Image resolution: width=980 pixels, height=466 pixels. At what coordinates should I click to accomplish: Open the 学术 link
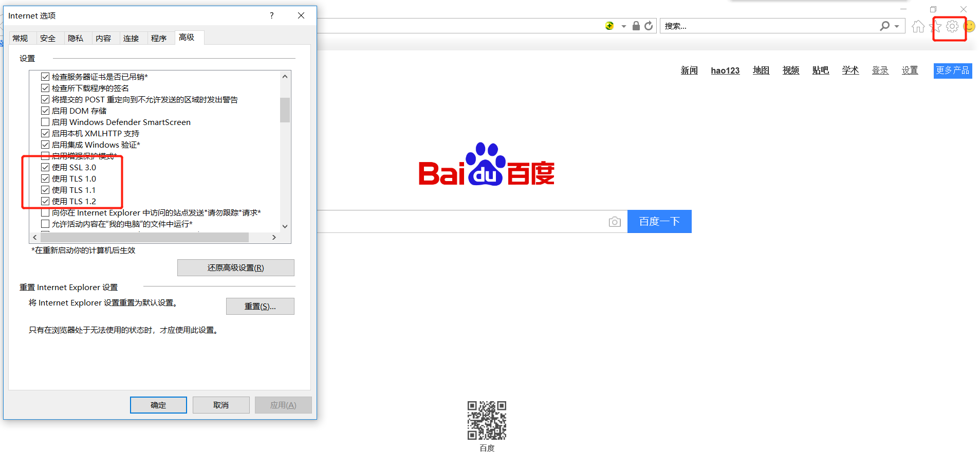(x=850, y=70)
